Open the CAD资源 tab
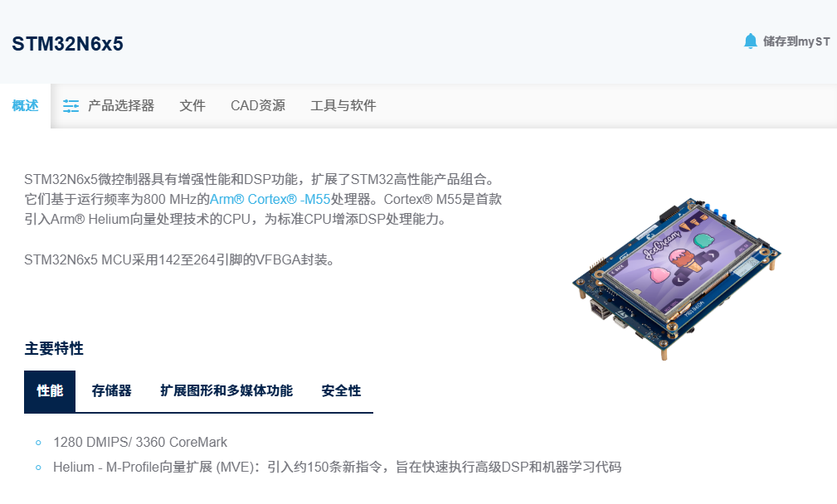The height and width of the screenshot is (504, 837). (258, 105)
